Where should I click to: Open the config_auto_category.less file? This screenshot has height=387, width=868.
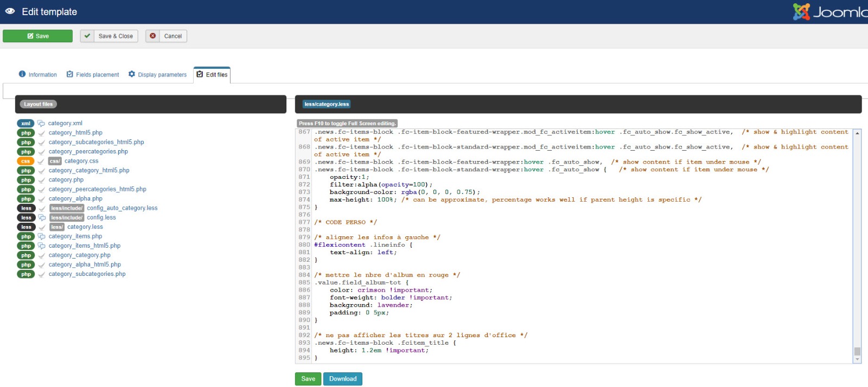[122, 208]
